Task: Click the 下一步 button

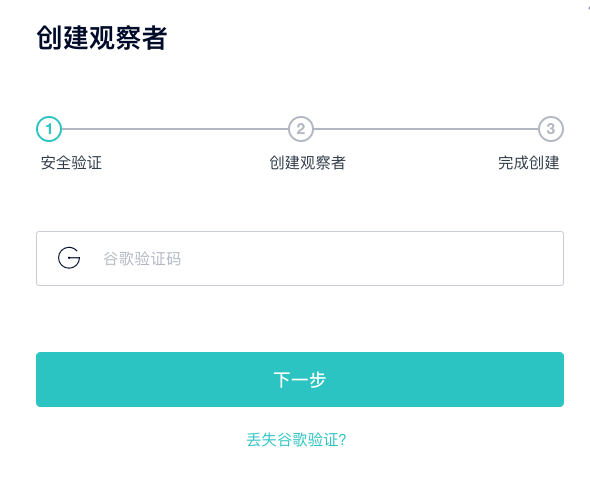Action: [x=300, y=379]
